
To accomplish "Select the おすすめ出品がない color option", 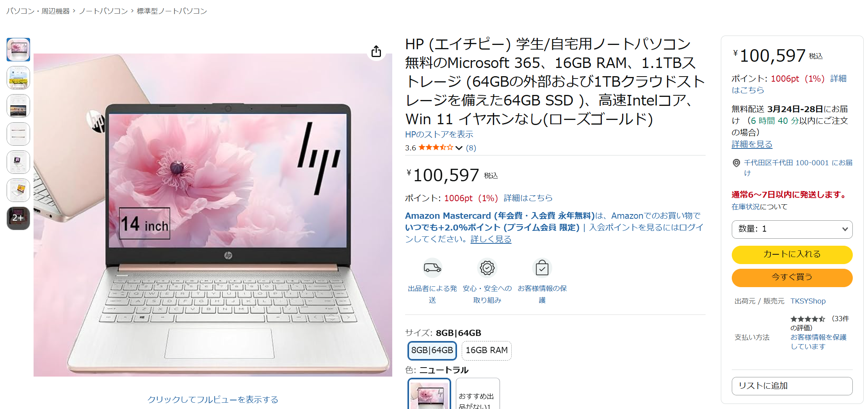I will pos(478,394).
